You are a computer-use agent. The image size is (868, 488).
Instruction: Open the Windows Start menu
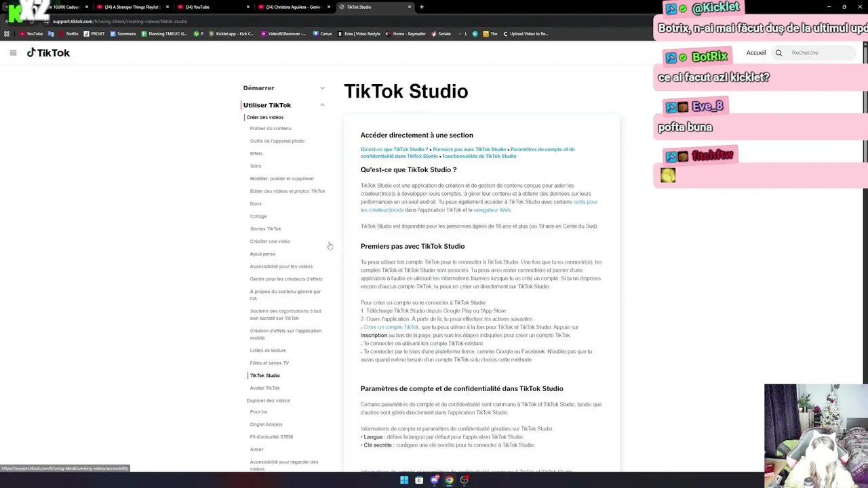404,480
